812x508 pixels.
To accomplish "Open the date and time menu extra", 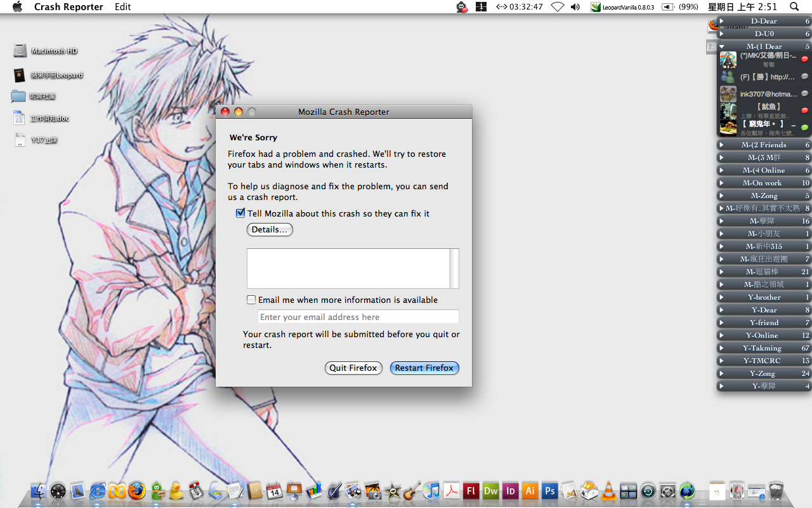I will [742, 6].
